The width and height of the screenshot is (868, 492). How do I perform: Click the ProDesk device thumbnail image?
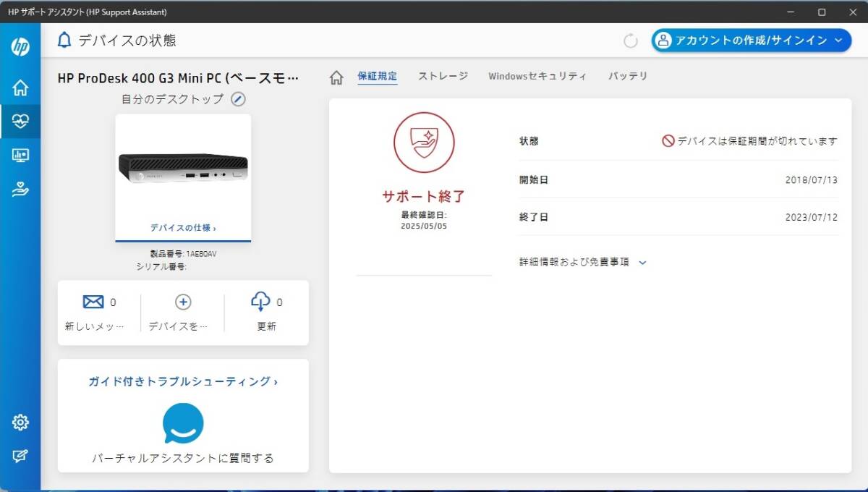[x=183, y=168]
